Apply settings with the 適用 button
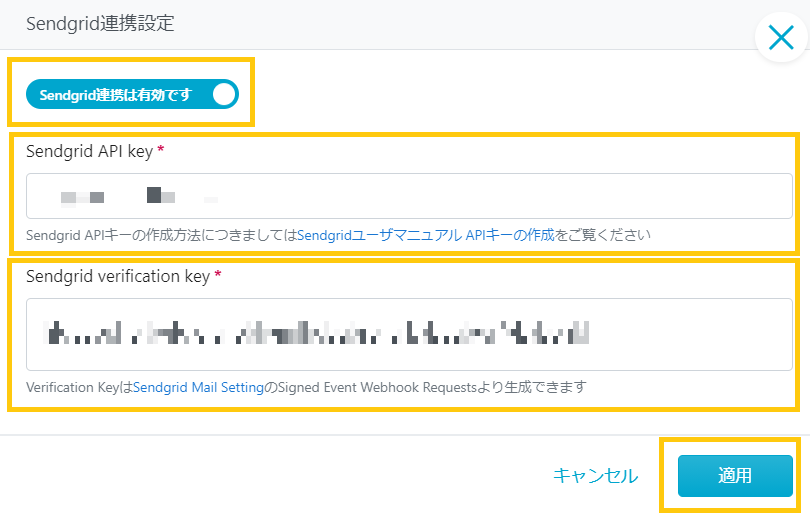810x526 pixels. (735, 476)
